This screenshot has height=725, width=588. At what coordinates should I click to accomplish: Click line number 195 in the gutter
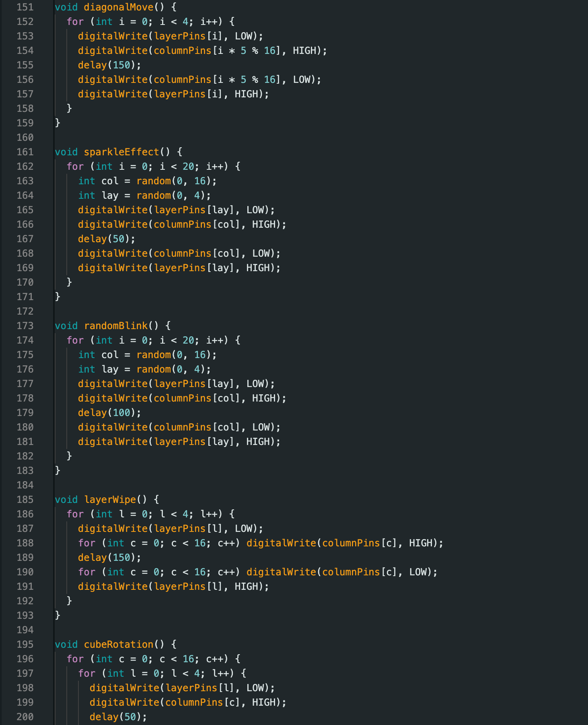click(x=25, y=645)
